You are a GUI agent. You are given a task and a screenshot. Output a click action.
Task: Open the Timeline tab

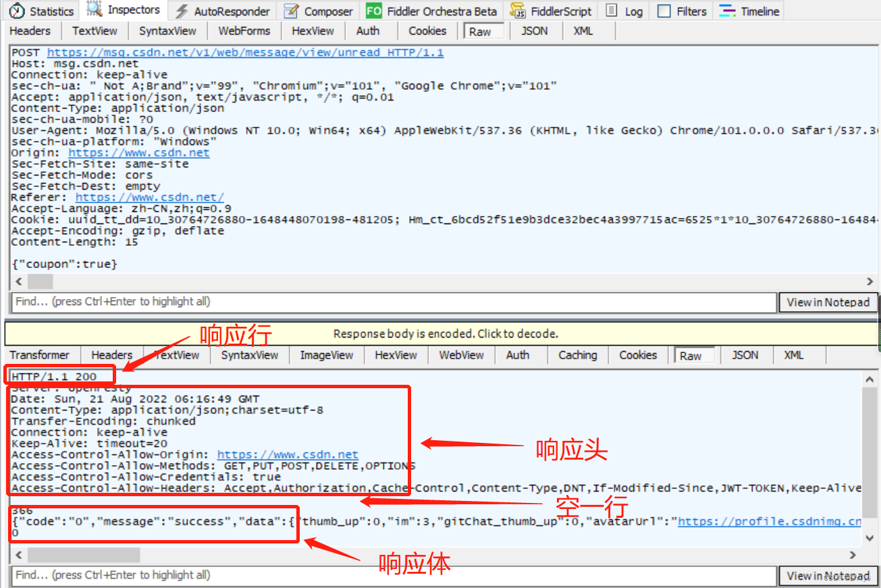tap(749, 11)
